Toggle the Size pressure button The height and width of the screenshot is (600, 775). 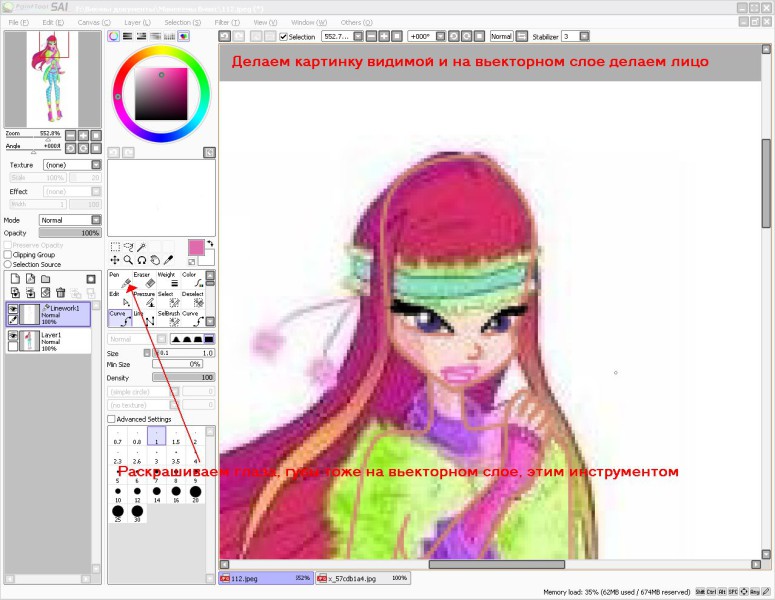point(147,353)
